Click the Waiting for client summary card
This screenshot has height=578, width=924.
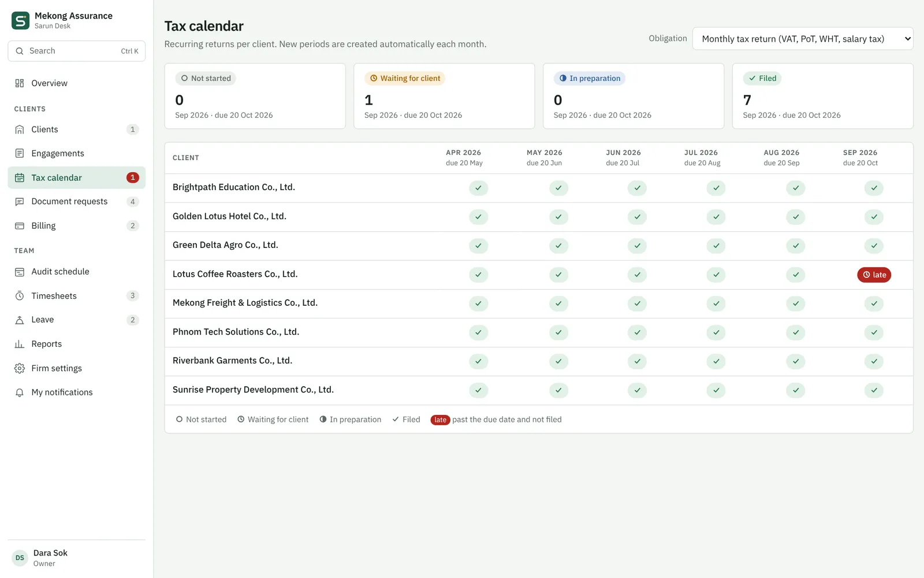[444, 96]
